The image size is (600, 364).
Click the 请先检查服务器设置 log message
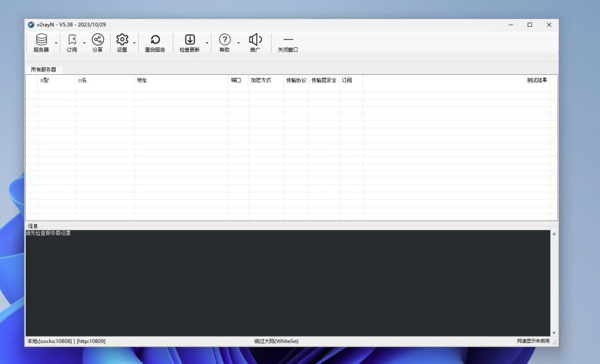coord(48,233)
